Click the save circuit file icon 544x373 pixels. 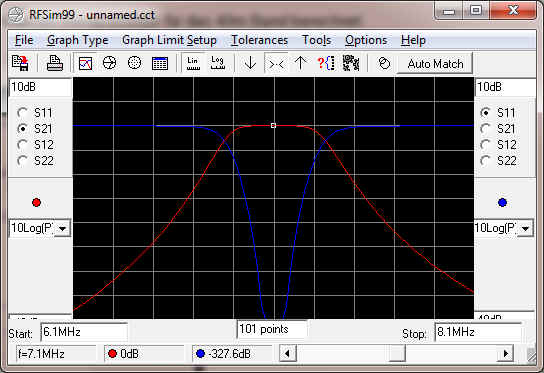click(20, 63)
